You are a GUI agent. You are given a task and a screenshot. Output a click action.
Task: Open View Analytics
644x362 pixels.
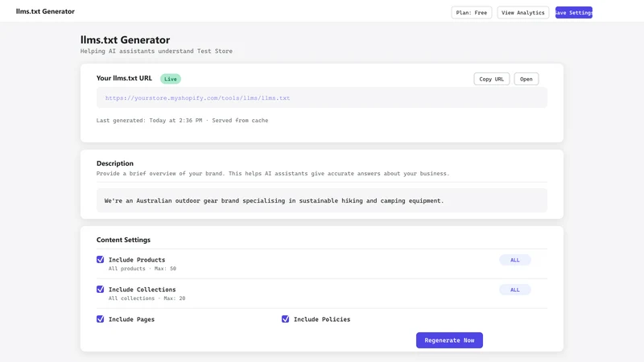click(x=522, y=12)
